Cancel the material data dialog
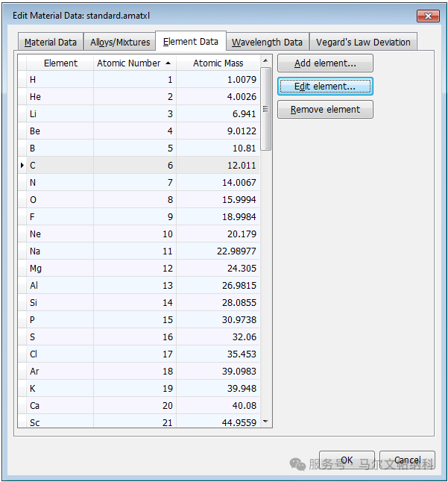448x482 pixels. click(x=407, y=460)
